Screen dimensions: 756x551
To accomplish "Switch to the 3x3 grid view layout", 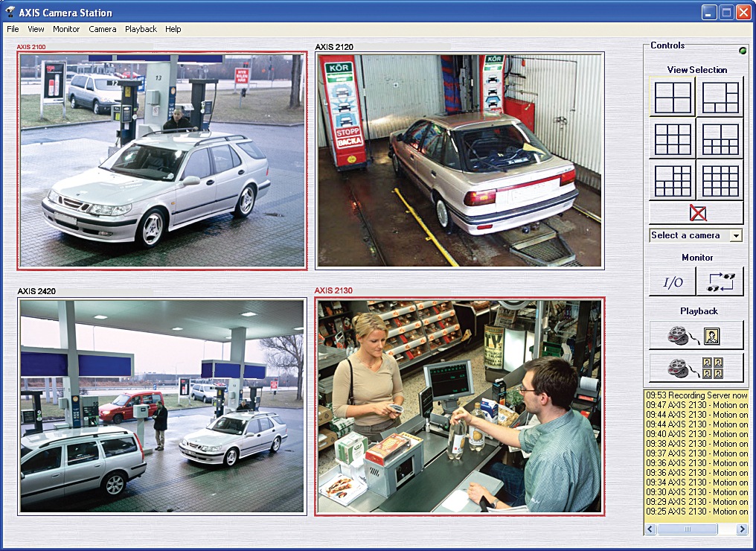I will pyautogui.click(x=673, y=138).
